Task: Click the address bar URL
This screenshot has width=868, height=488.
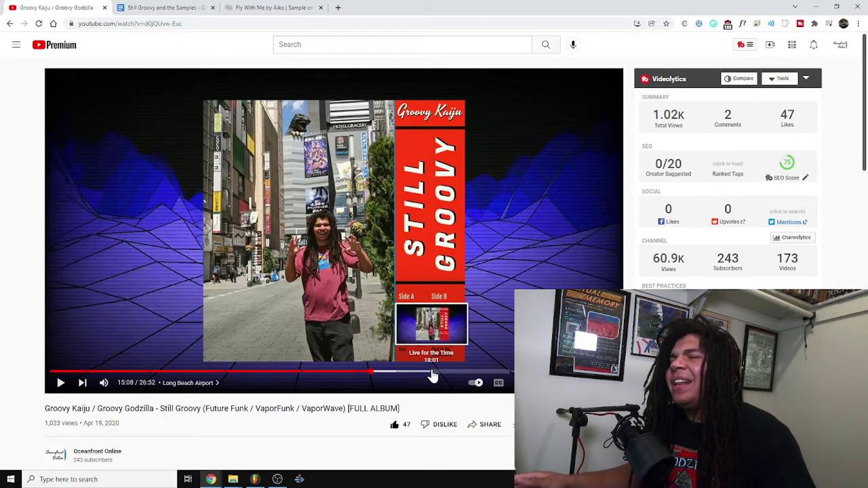Action: click(x=130, y=24)
